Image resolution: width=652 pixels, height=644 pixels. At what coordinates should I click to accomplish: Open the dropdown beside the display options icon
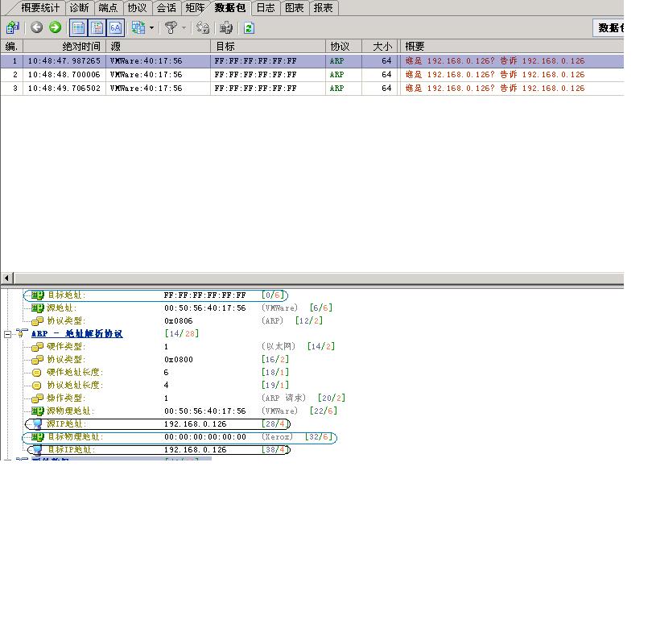(x=153, y=27)
